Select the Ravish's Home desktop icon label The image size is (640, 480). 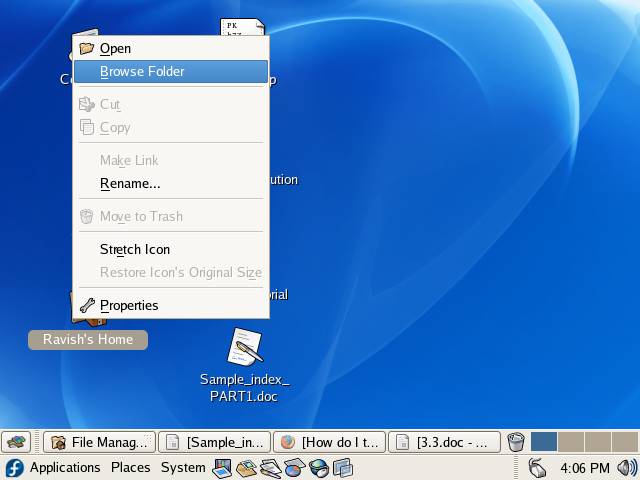tap(88, 340)
